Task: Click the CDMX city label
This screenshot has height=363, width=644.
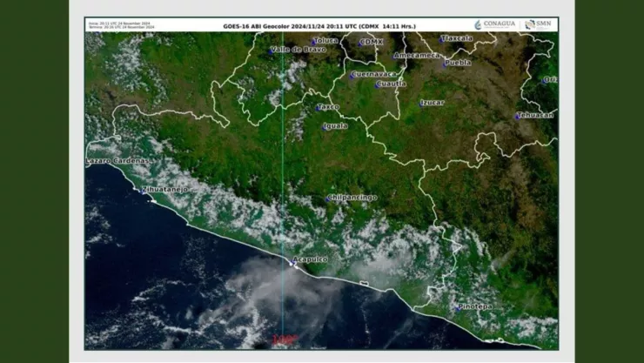Action: coord(372,42)
